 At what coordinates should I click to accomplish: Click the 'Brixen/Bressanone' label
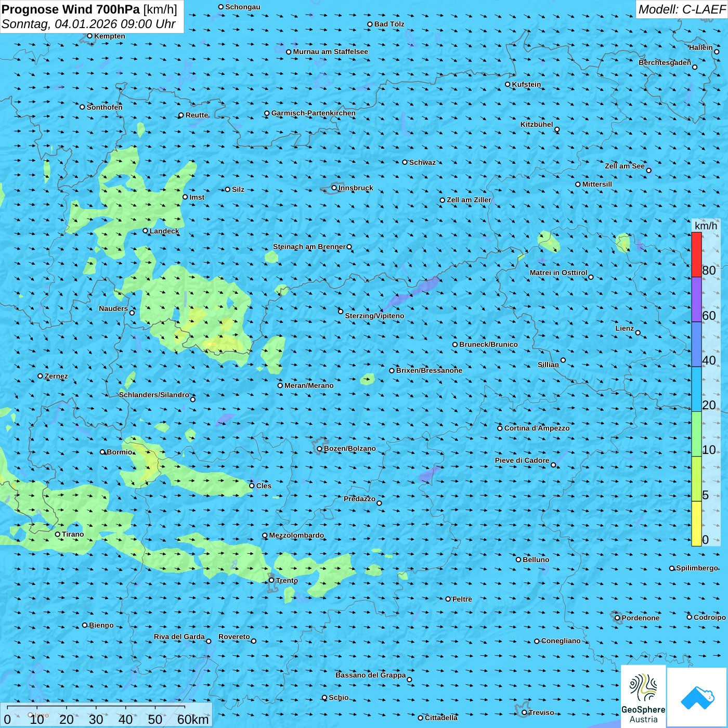(430, 370)
